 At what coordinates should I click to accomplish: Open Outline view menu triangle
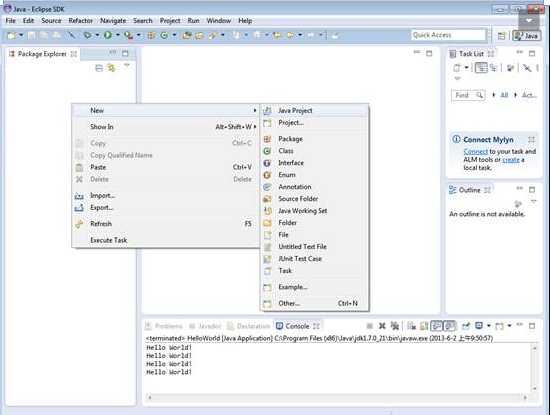point(534,202)
